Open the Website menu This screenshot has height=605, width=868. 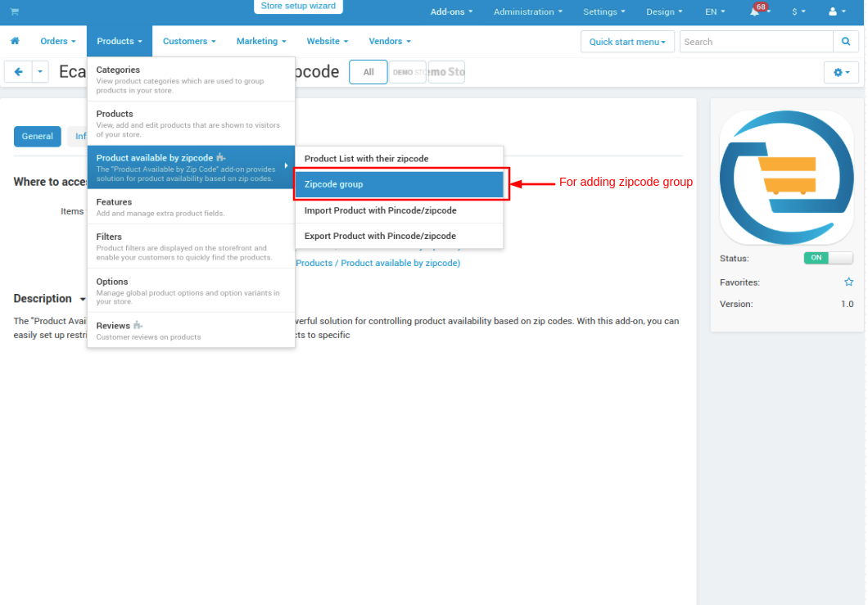[x=328, y=41]
